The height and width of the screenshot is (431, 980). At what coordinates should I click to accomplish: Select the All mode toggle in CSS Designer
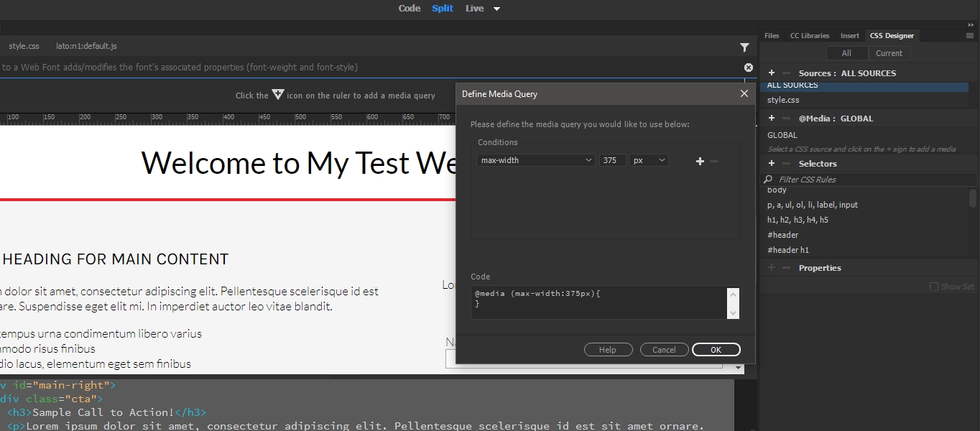847,52
